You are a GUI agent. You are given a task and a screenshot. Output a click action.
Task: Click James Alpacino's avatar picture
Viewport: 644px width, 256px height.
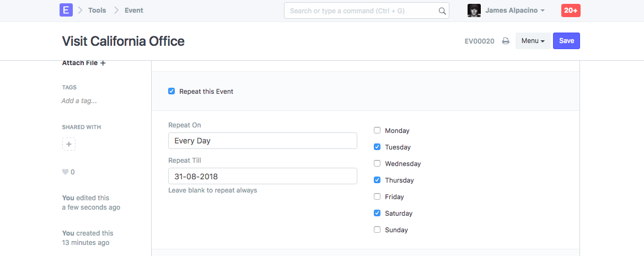[x=474, y=10]
